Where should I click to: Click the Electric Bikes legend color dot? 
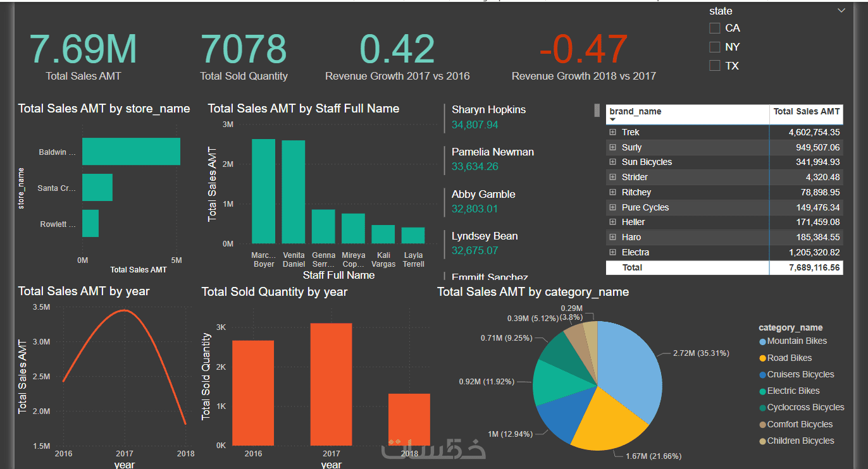[x=762, y=391]
